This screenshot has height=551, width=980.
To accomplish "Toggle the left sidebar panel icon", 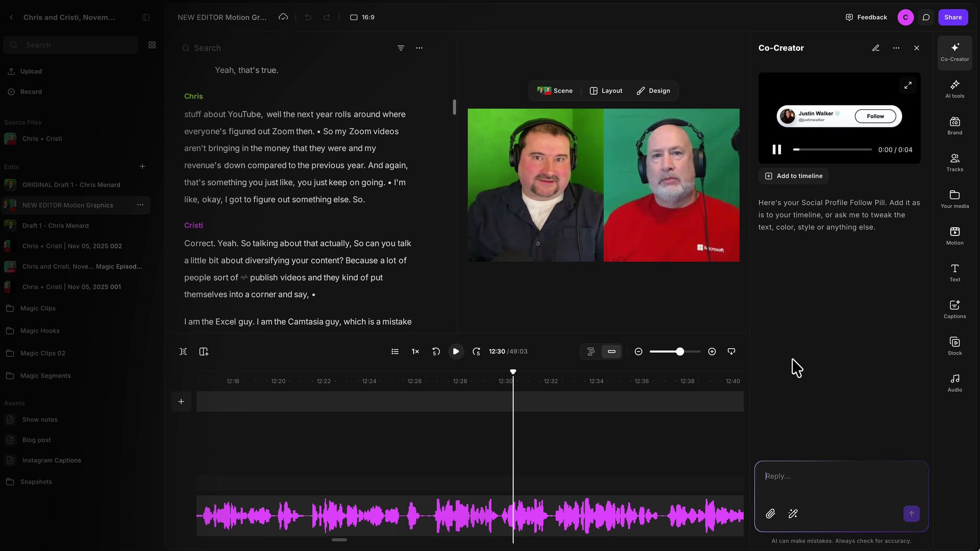I will pyautogui.click(x=146, y=17).
